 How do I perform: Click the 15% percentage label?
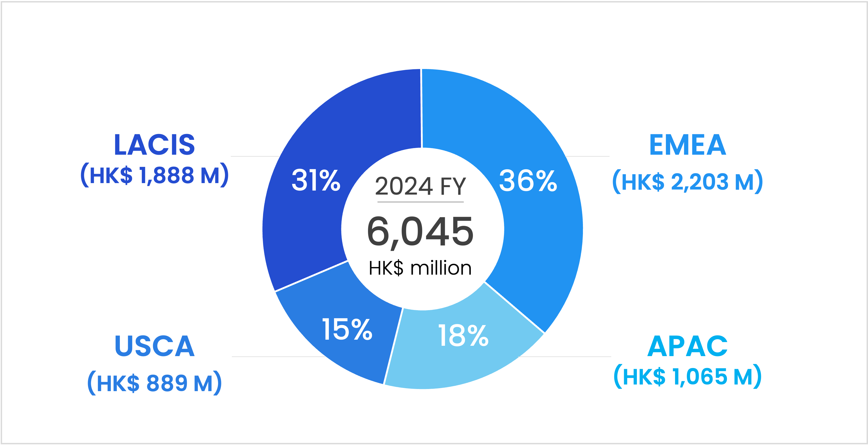click(x=347, y=330)
